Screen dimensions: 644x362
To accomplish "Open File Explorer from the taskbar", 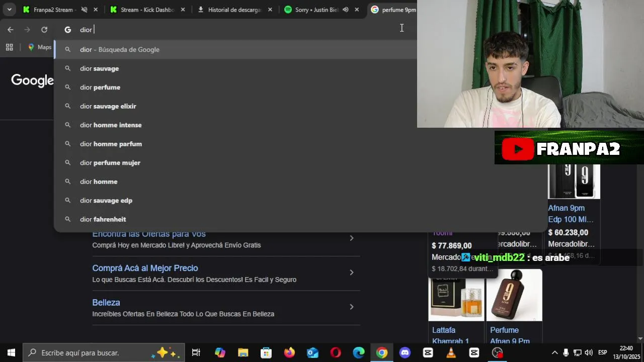I will coord(243,353).
